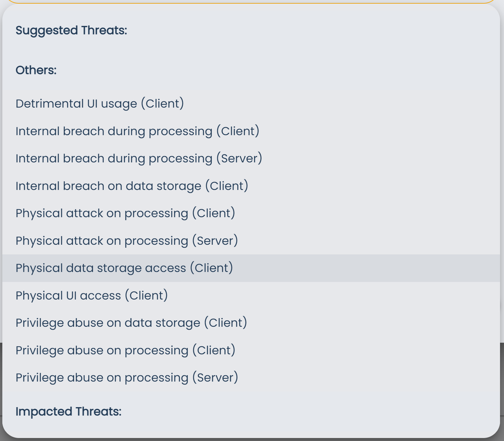This screenshot has width=504, height=441.
Task: Select Internal breach during processing (Server)
Action: click(x=139, y=158)
